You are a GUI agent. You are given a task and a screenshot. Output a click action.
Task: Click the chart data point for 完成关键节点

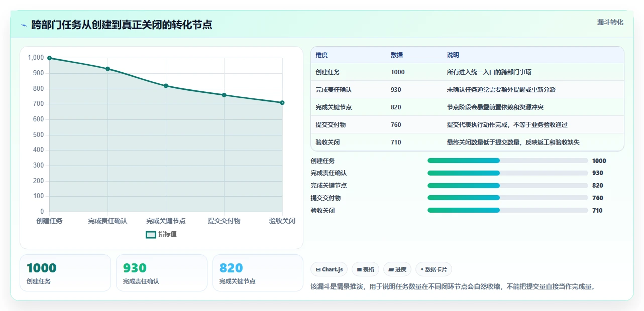(166, 86)
